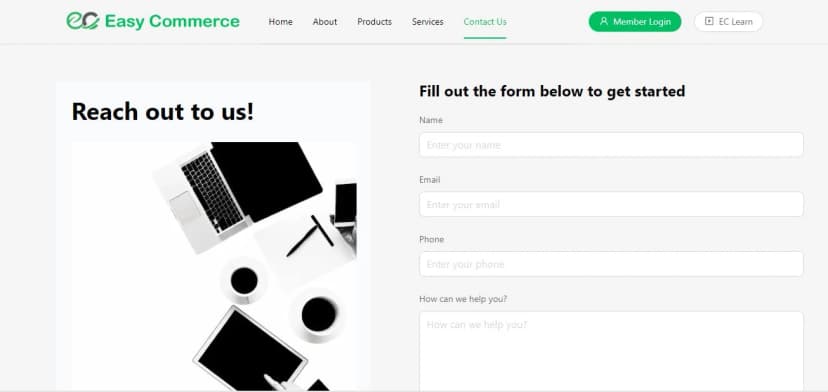Select the Contact Us tab
This screenshot has width=828, height=392.
[485, 22]
